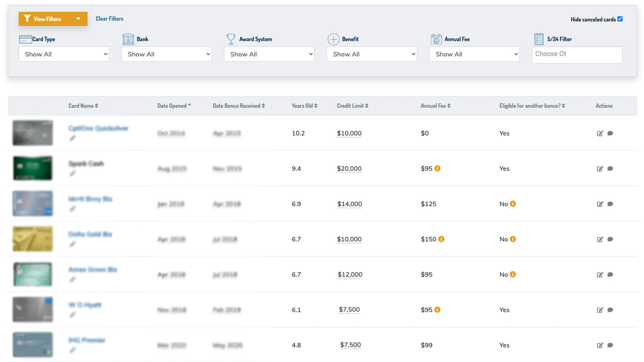This screenshot has height=362, width=644.
Task: Open the Annual Fee dropdown
Action: [474, 54]
